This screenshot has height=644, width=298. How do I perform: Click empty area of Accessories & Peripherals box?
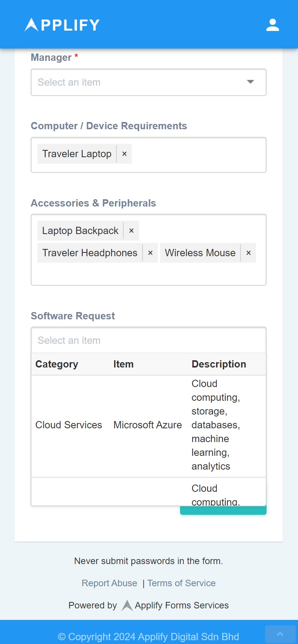(x=148, y=274)
